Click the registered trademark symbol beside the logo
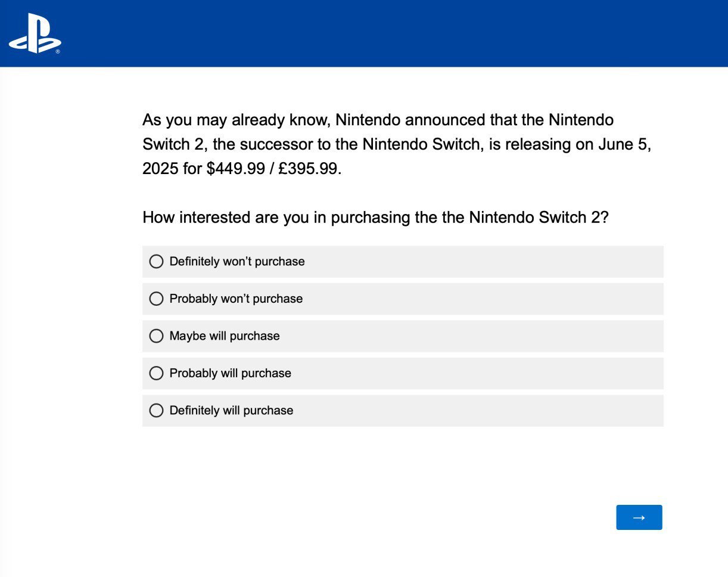 point(58,52)
